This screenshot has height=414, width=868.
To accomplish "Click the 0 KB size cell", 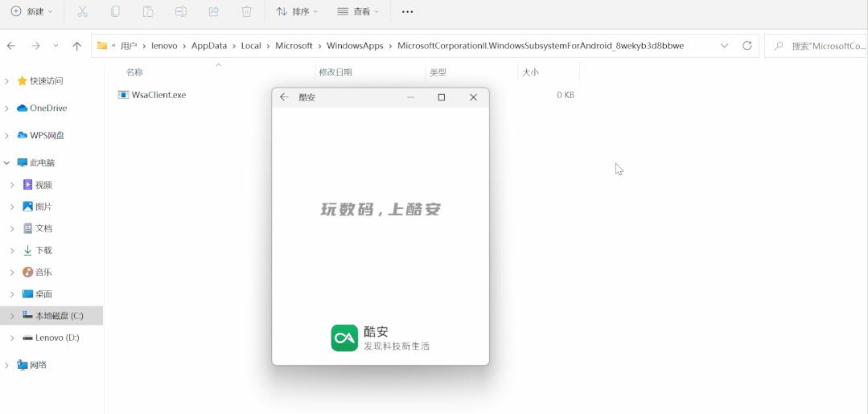I will [x=566, y=95].
